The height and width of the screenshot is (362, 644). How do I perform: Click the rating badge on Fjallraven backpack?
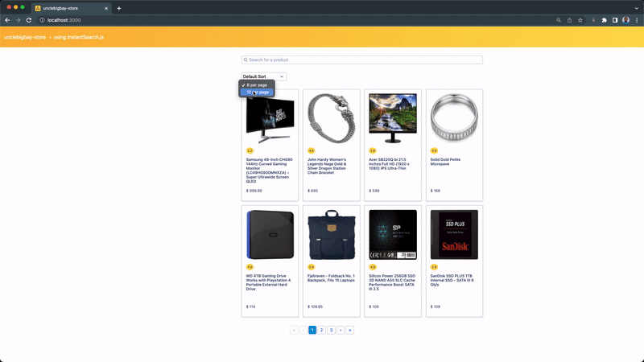(x=311, y=267)
